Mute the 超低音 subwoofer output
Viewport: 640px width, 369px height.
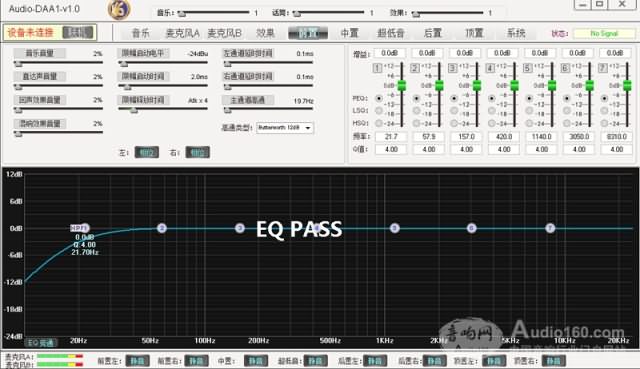pyautogui.click(x=315, y=361)
